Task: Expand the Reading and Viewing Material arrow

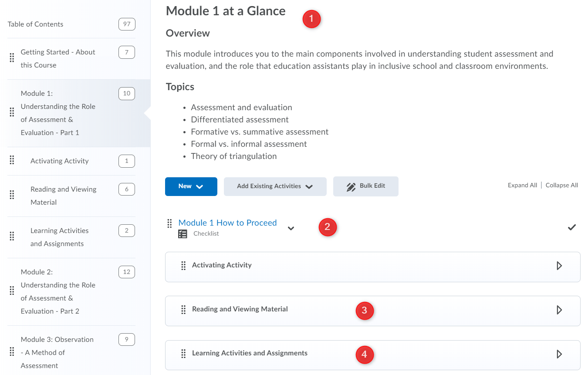Action: [x=559, y=310]
